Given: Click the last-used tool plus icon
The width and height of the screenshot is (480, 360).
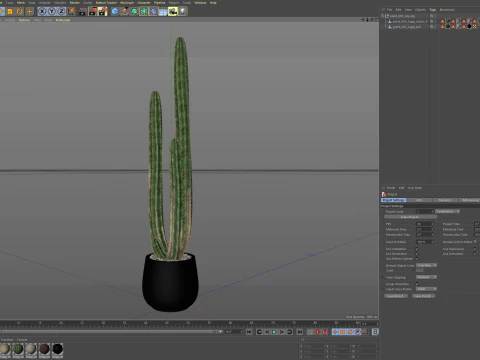Looking at the screenshot, I should (x=30, y=12).
